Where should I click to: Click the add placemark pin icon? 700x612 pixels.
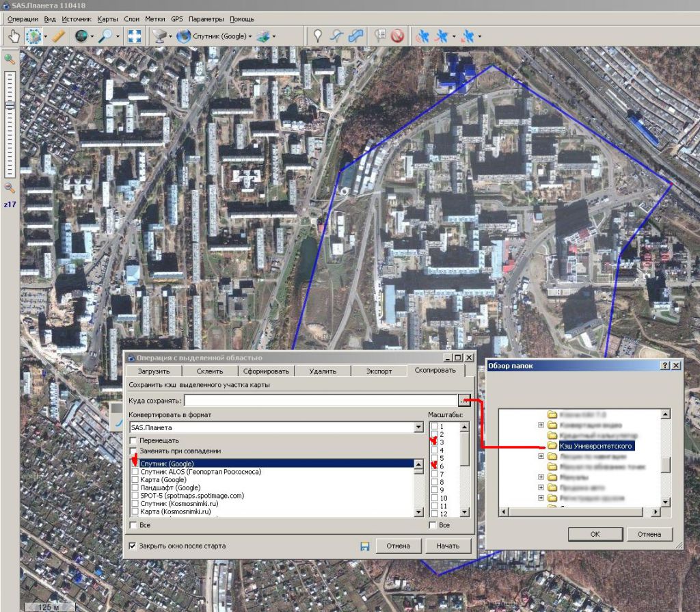(318, 36)
